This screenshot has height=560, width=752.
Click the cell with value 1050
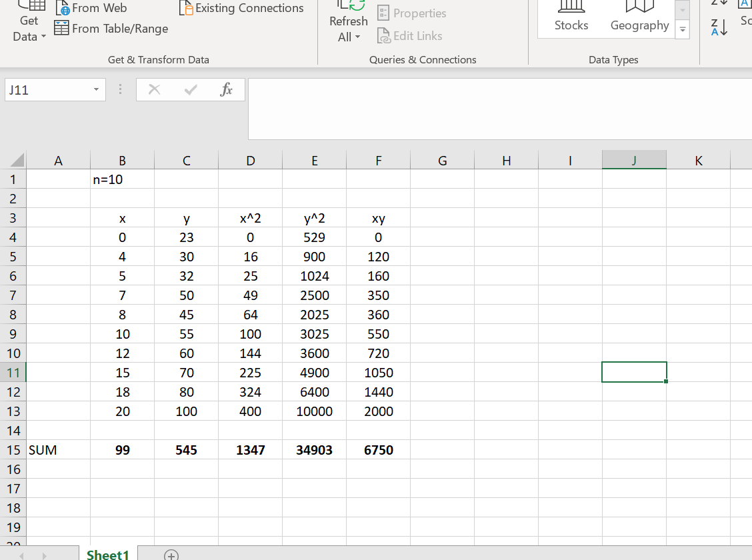point(379,373)
